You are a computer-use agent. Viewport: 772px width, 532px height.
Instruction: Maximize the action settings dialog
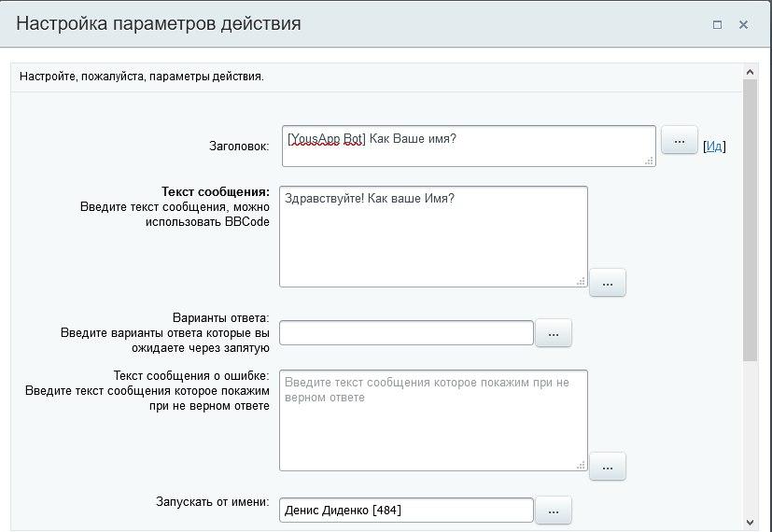pyautogui.click(x=717, y=25)
